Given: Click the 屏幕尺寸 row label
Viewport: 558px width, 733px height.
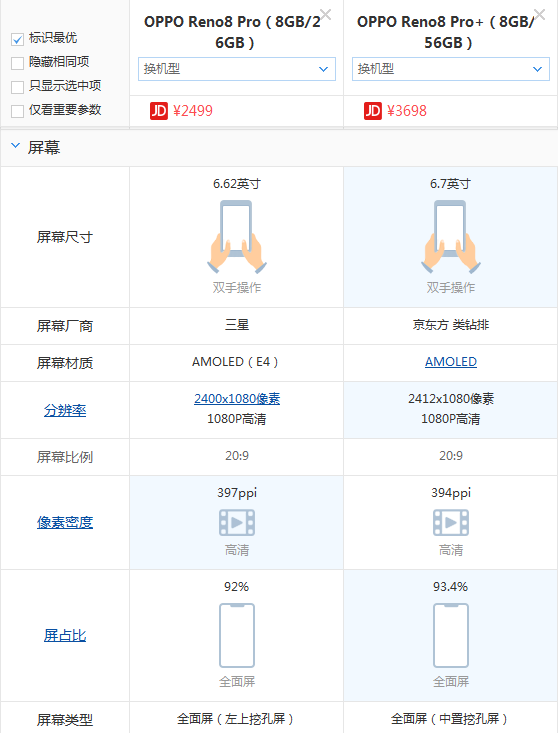Looking at the screenshot, I should tap(65, 237).
